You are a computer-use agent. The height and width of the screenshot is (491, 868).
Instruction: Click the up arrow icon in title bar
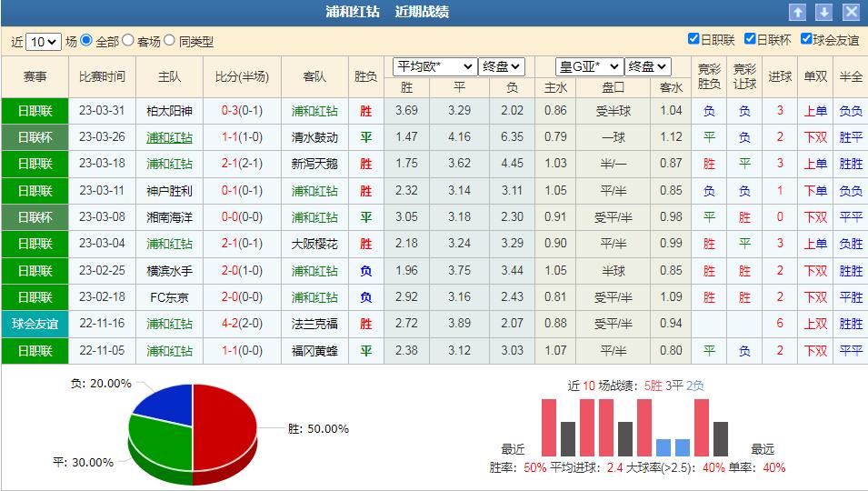click(797, 12)
